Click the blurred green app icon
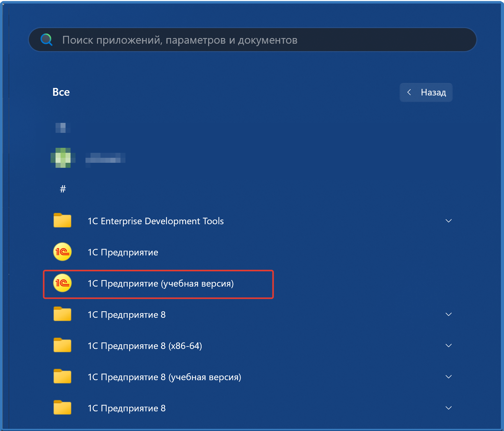The image size is (504, 431). pyautogui.click(x=63, y=158)
